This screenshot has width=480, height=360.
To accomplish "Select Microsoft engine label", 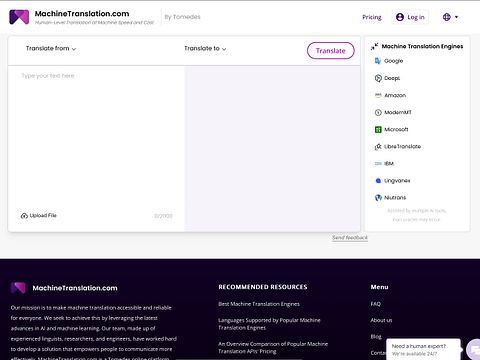I will coord(396,129).
